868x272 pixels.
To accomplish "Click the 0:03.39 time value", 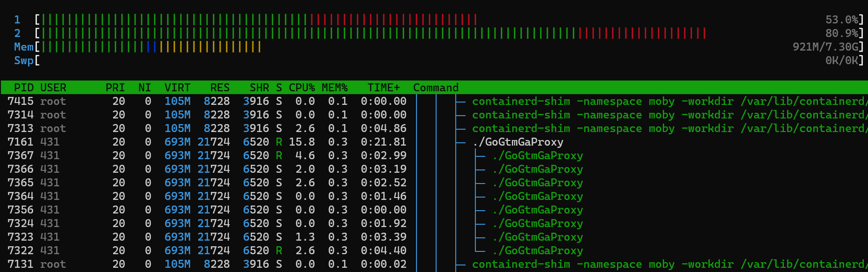I will [x=384, y=237].
